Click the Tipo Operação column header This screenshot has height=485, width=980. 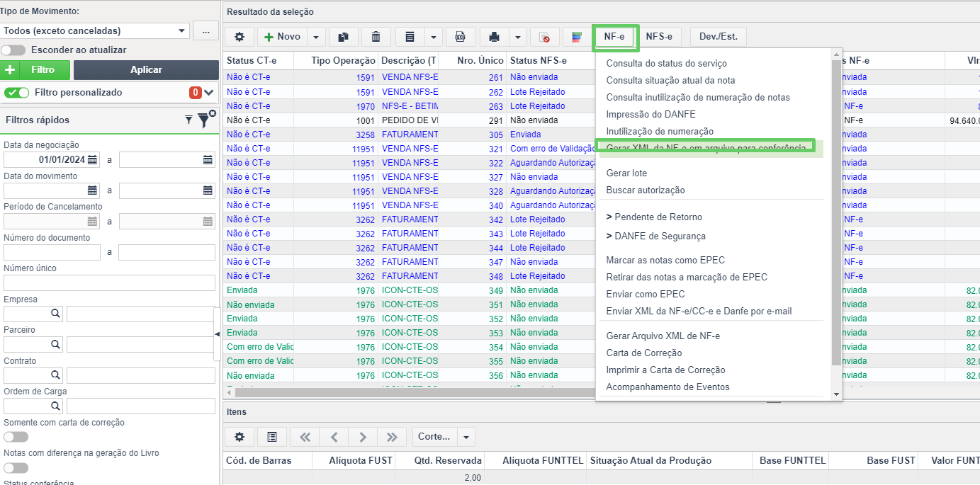click(336, 61)
